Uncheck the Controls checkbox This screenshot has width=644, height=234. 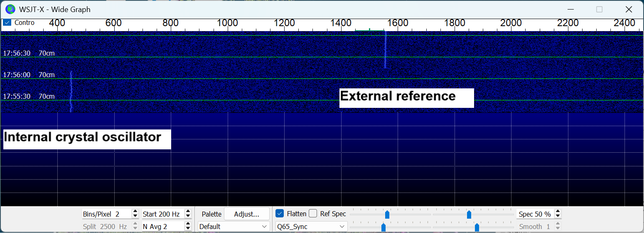click(x=7, y=22)
